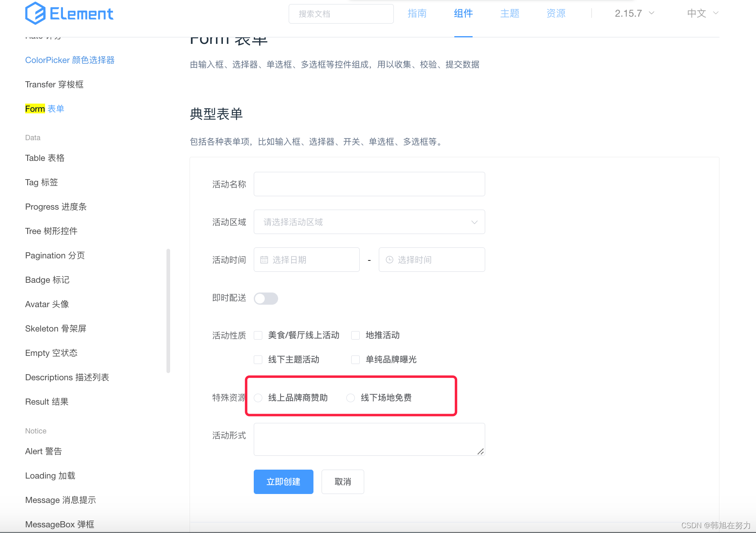This screenshot has width=756, height=533.
Task: Click the Element logo
Action: [x=69, y=13]
